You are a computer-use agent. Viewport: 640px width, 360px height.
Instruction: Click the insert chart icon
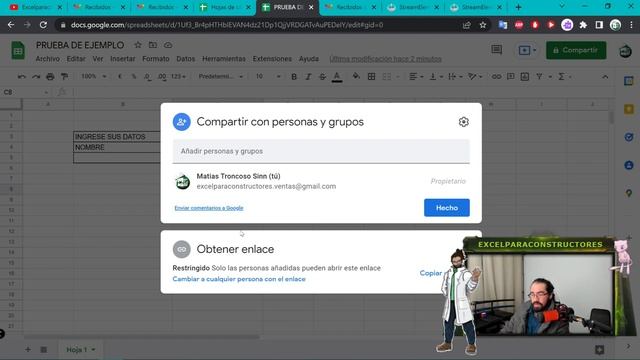(524, 76)
